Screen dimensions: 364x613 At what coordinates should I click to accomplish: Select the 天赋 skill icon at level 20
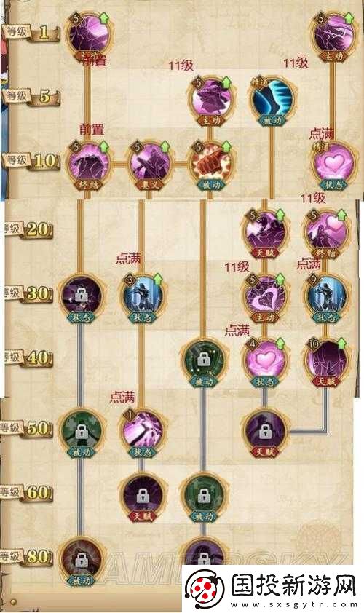click(265, 234)
